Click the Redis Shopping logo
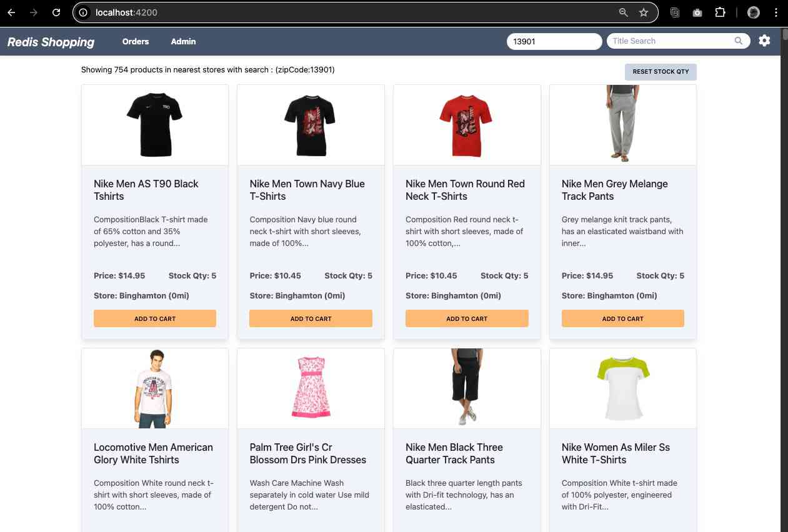This screenshot has width=788, height=532. [51, 42]
